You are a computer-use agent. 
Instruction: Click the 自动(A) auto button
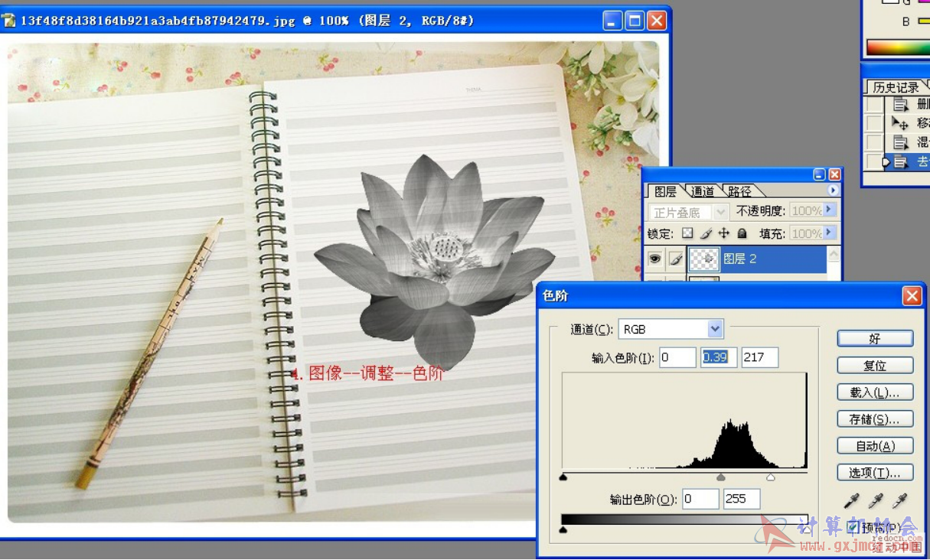(x=875, y=446)
